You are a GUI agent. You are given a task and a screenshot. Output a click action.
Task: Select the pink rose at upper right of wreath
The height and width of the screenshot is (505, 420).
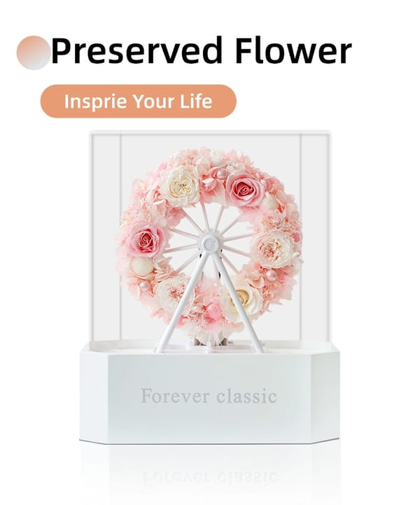tap(244, 188)
